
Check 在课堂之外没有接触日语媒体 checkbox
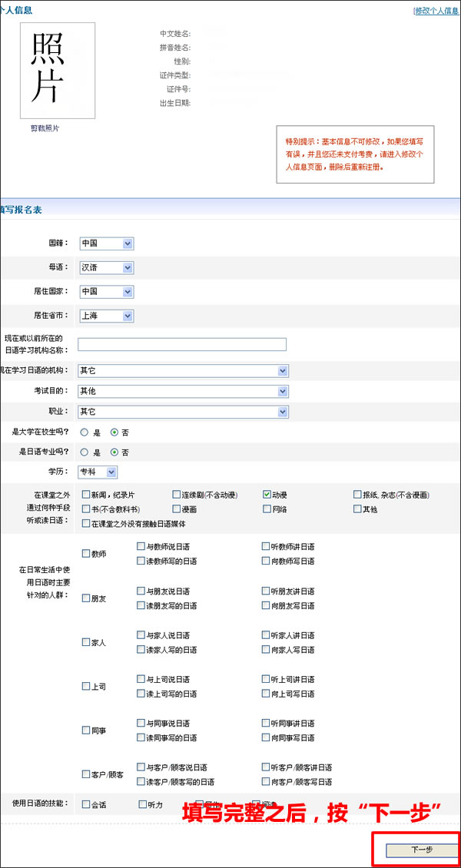(86, 523)
